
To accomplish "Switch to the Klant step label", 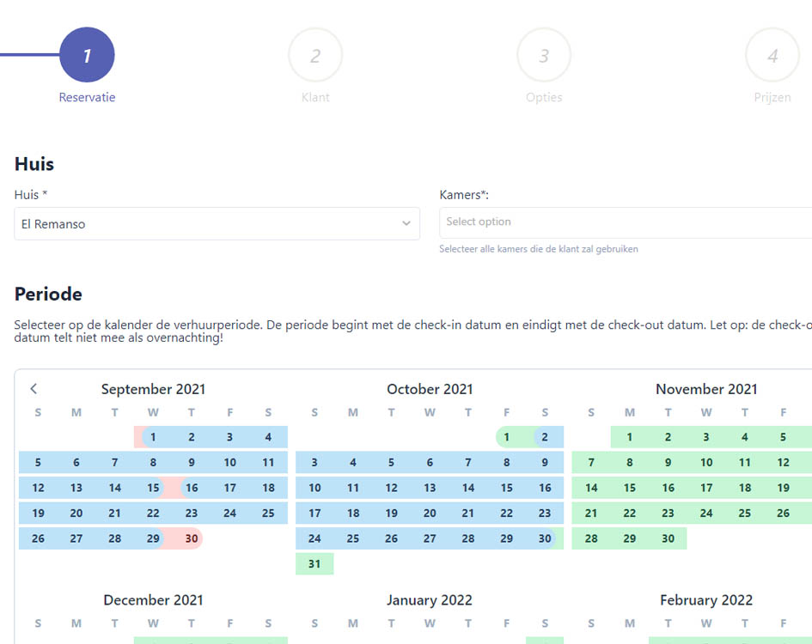I will tap(315, 98).
